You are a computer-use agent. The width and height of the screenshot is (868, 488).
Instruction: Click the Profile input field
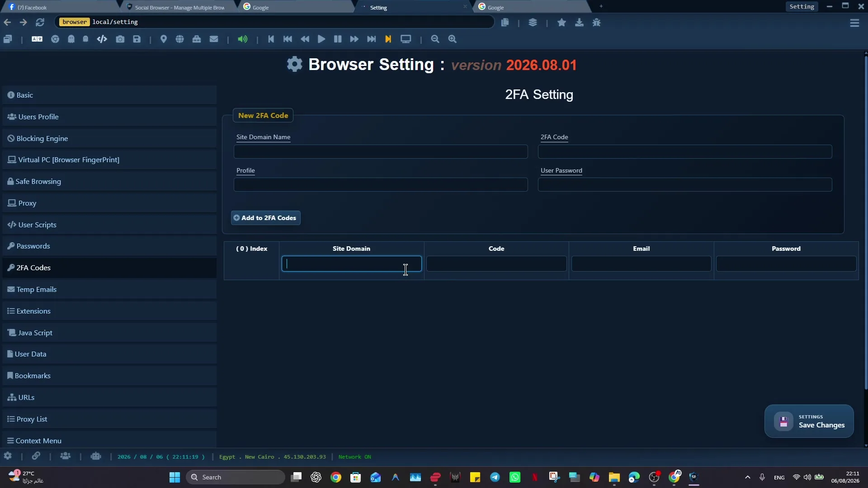click(x=381, y=185)
